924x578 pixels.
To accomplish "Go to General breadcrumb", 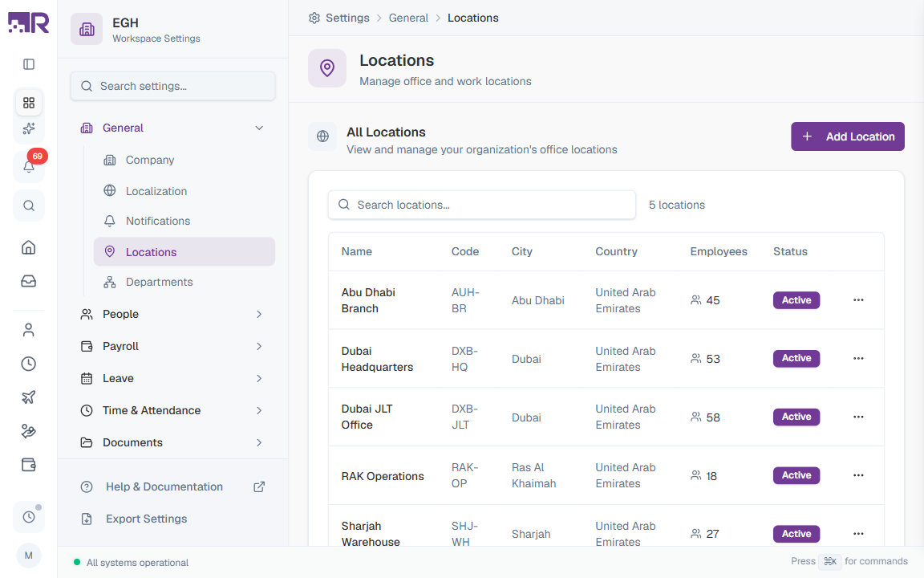I will (408, 18).
